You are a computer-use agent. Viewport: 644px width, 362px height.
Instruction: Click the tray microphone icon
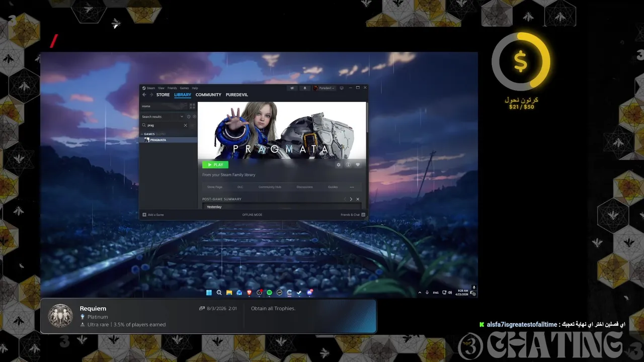click(x=427, y=293)
